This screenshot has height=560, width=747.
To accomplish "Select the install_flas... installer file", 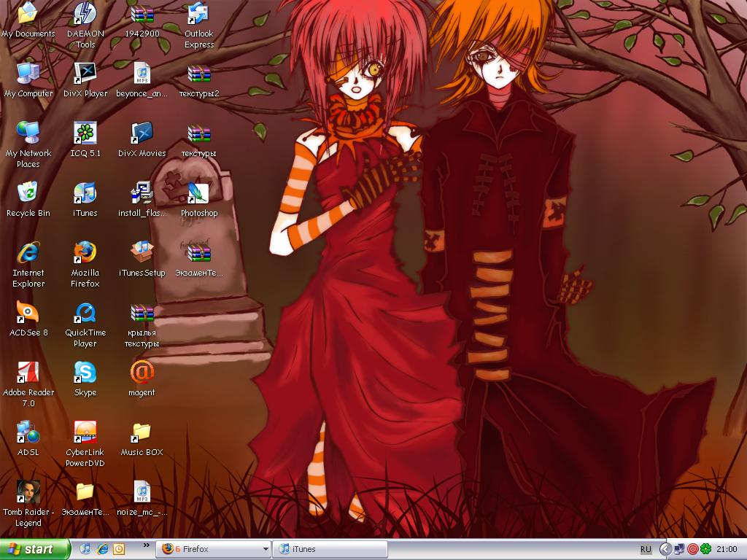I will coord(142,200).
